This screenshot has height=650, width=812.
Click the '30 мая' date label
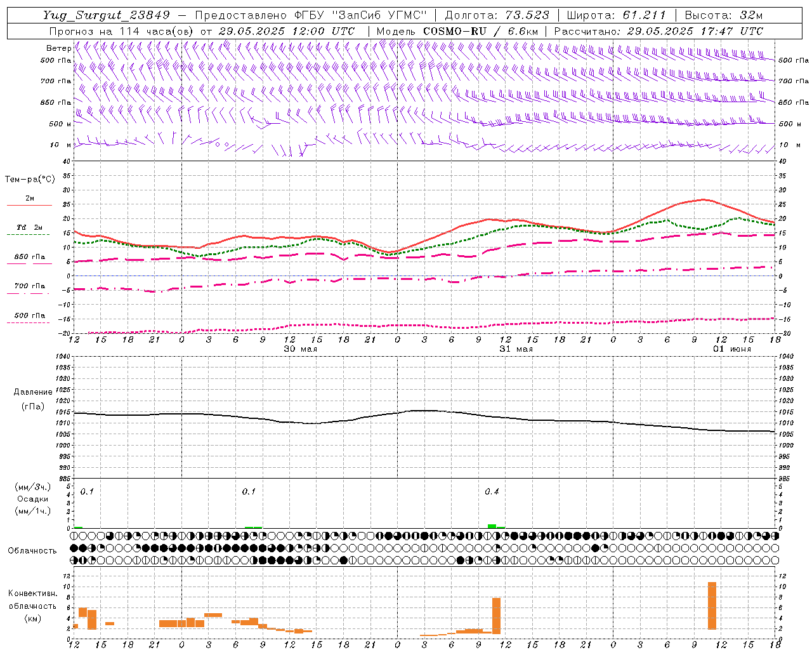coord(301,349)
